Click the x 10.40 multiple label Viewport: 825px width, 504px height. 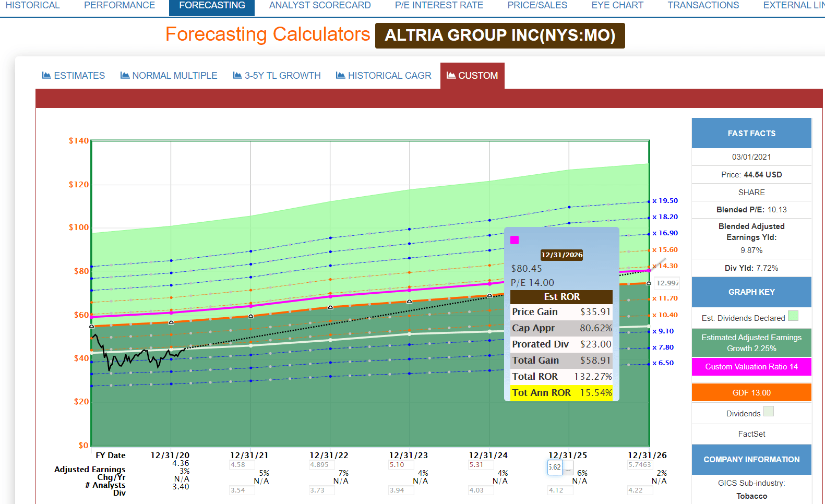coord(665,315)
